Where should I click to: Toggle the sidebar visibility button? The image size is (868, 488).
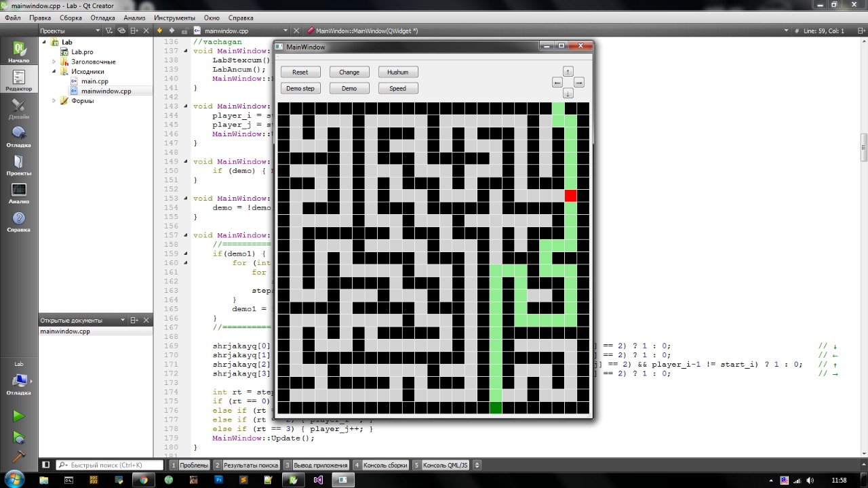(45, 465)
